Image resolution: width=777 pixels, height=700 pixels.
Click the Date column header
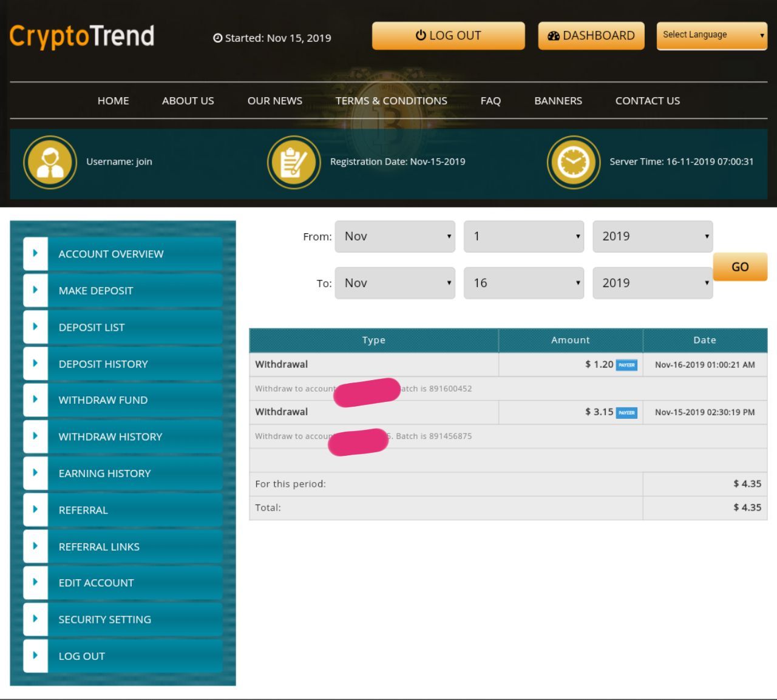coord(705,341)
